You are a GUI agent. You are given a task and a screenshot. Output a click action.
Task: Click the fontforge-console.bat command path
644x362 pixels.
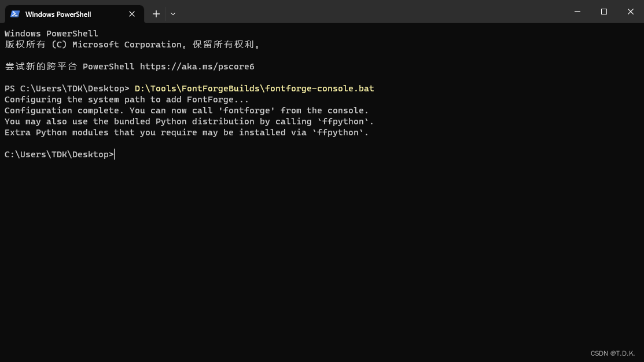coord(254,88)
